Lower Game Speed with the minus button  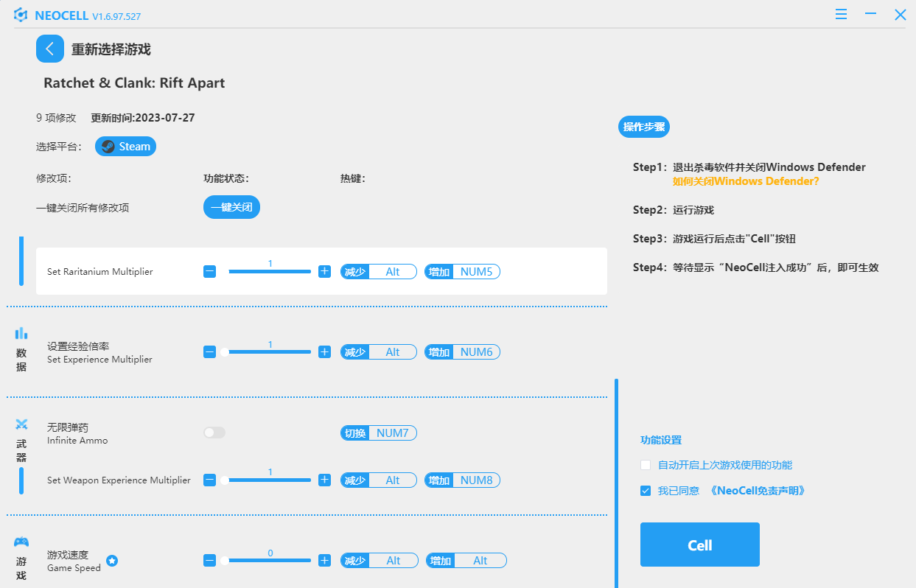click(210, 561)
